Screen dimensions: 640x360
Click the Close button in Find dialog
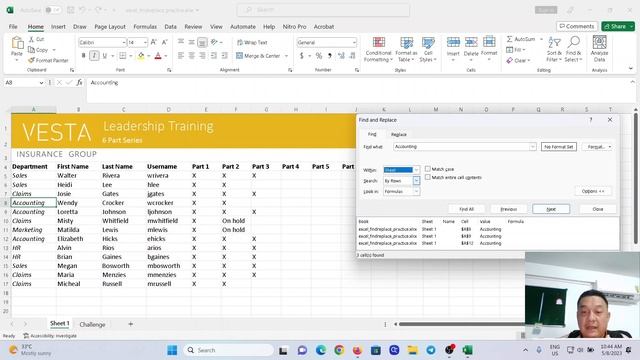[x=598, y=209]
